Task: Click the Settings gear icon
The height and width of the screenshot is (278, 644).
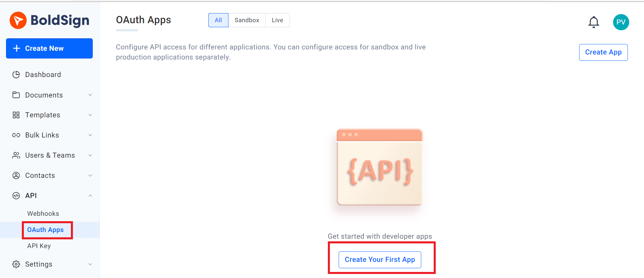Action: [16, 264]
